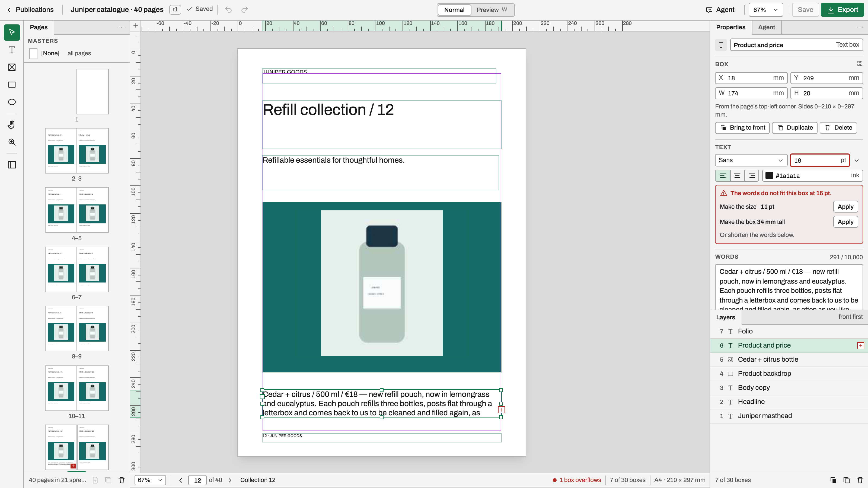Select the Rectangle shape tool
868x488 pixels.
pyautogui.click(x=12, y=85)
